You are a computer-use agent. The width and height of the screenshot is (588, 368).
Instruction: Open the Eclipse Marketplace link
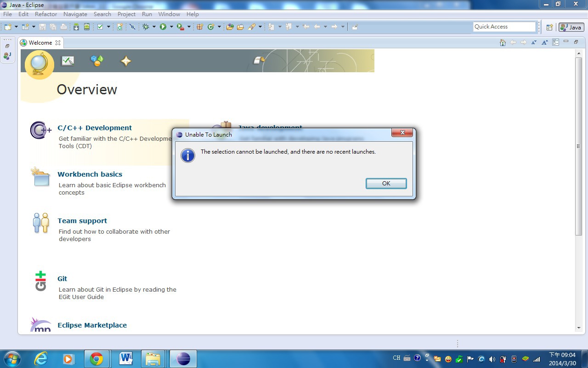(x=92, y=325)
